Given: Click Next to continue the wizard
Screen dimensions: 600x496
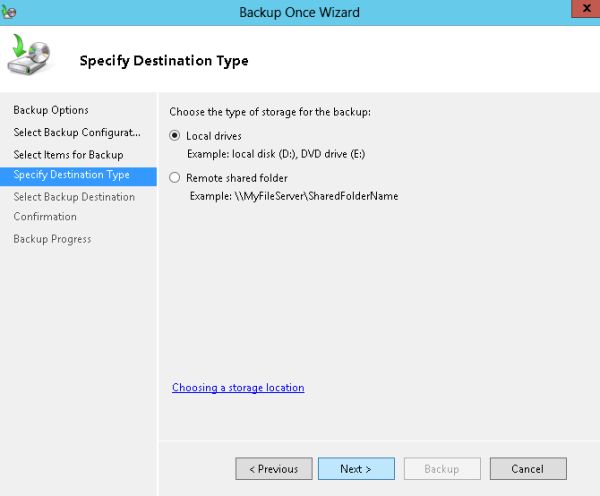Looking at the screenshot, I should [356, 468].
